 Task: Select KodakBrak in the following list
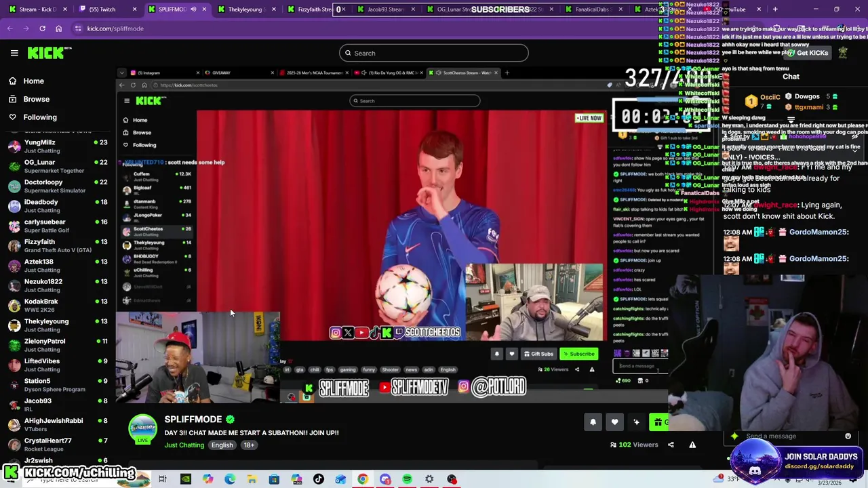coord(57,305)
